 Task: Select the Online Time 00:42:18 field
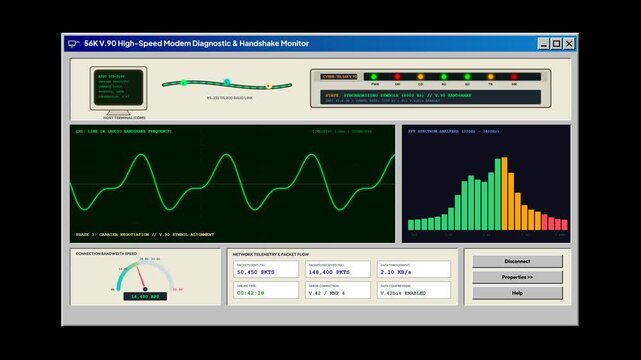coord(266,290)
